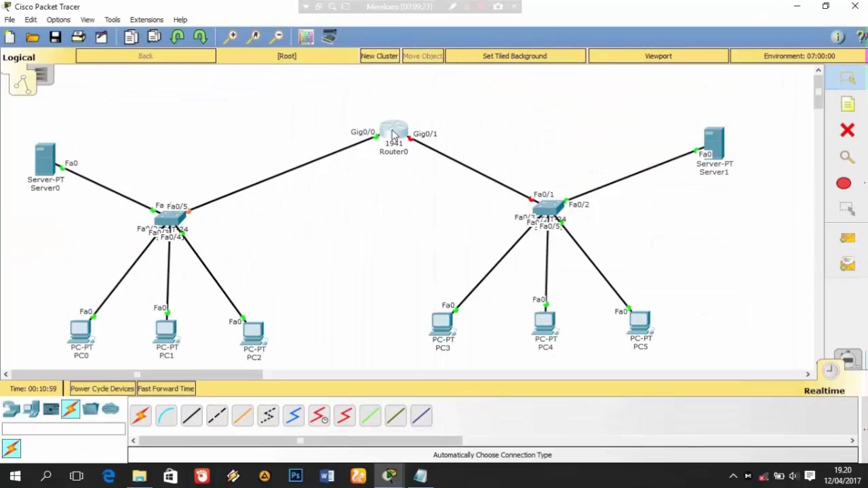Choose the Serial DCE cable with clock
The height and width of the screenshot is (488, 868).
(x=319, y=415)
